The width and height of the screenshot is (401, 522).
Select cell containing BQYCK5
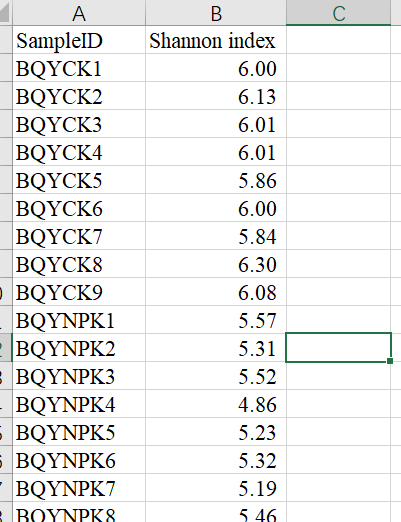(79, 180)
